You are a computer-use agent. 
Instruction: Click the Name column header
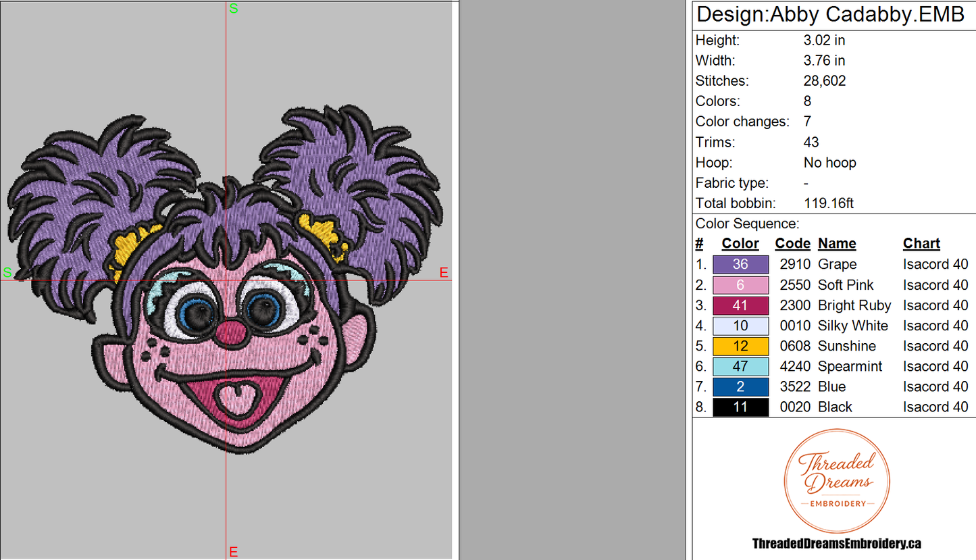point(837,244)
